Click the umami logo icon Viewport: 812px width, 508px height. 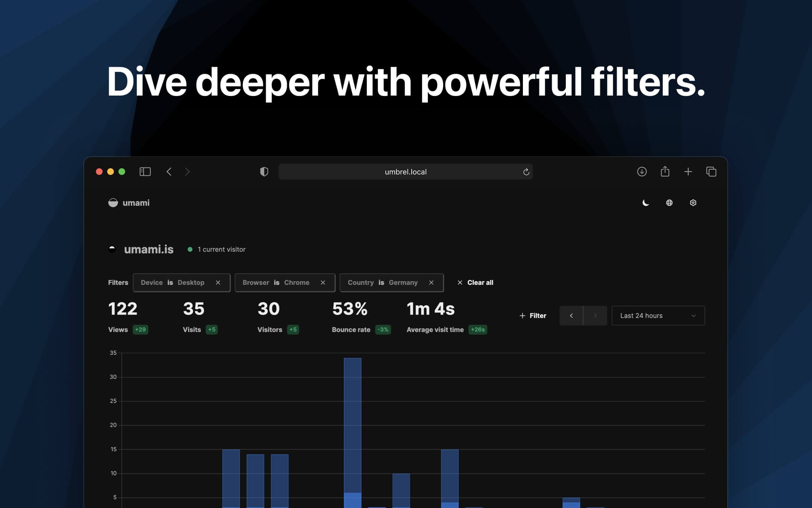point(112,202)
